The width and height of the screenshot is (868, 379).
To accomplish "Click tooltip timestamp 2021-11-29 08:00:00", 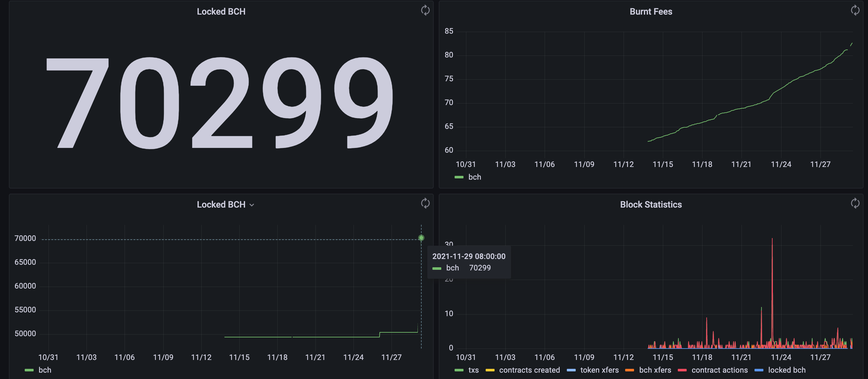I will pos(469,256).
